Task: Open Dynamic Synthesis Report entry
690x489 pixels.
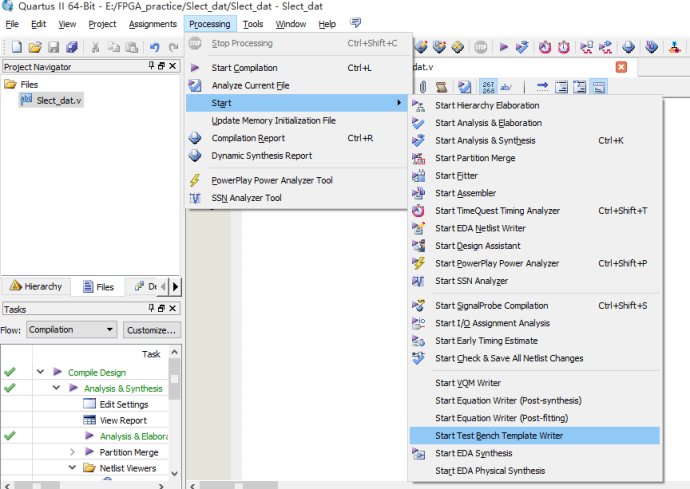Action: [x=297, y=156]
